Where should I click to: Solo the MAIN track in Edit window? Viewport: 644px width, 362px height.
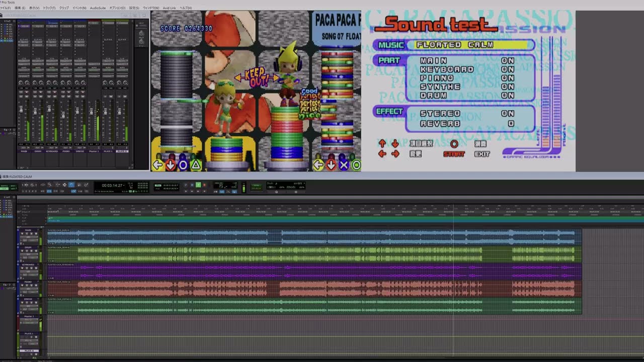32,234
